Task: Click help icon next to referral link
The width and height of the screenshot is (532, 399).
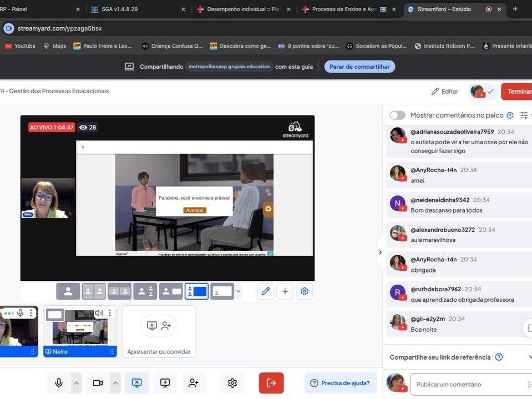Action: pos(499,357)
